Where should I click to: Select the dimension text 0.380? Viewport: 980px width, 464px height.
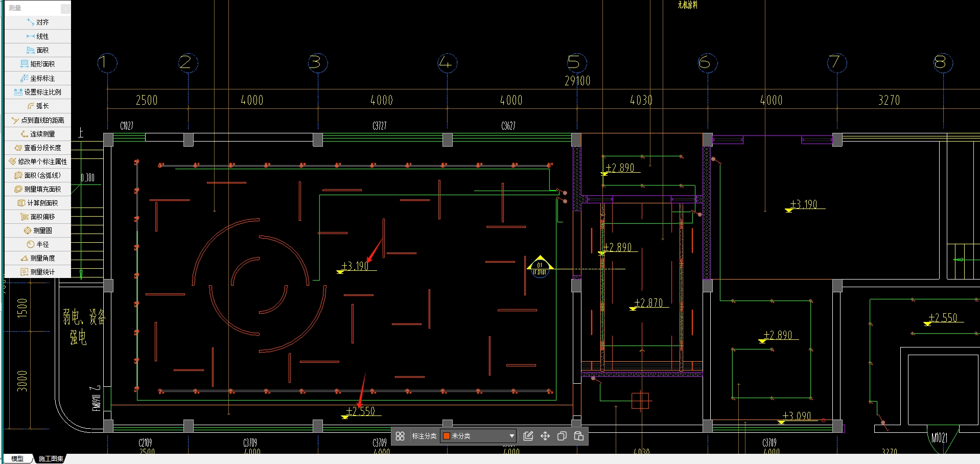tap(88, 178)
